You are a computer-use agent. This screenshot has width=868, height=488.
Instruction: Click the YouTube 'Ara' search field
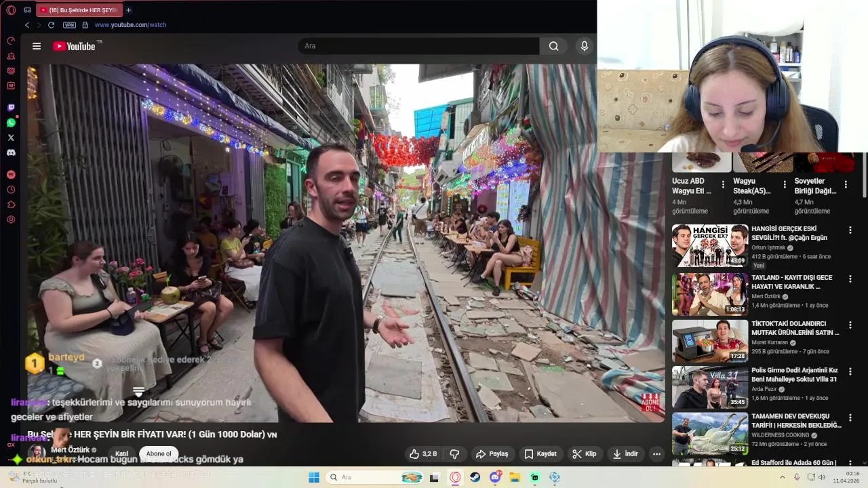(418, 46)
